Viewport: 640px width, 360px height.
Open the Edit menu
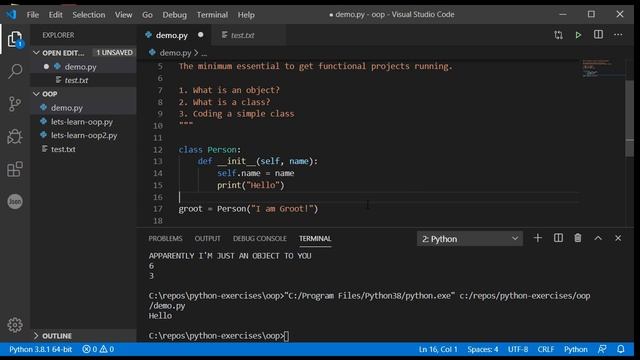(56, 15)
